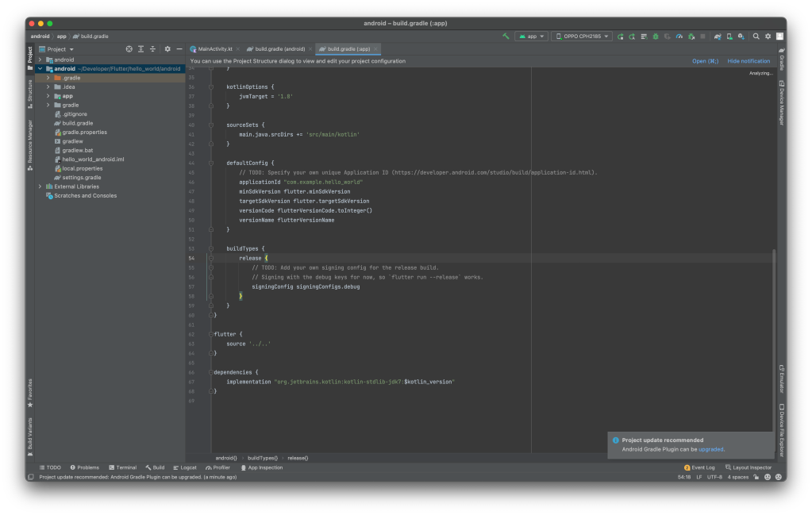Click Hide notification link in banner
Image resolution: width=812 pixels, height=515 pixels.
click(x=748, y=61)
